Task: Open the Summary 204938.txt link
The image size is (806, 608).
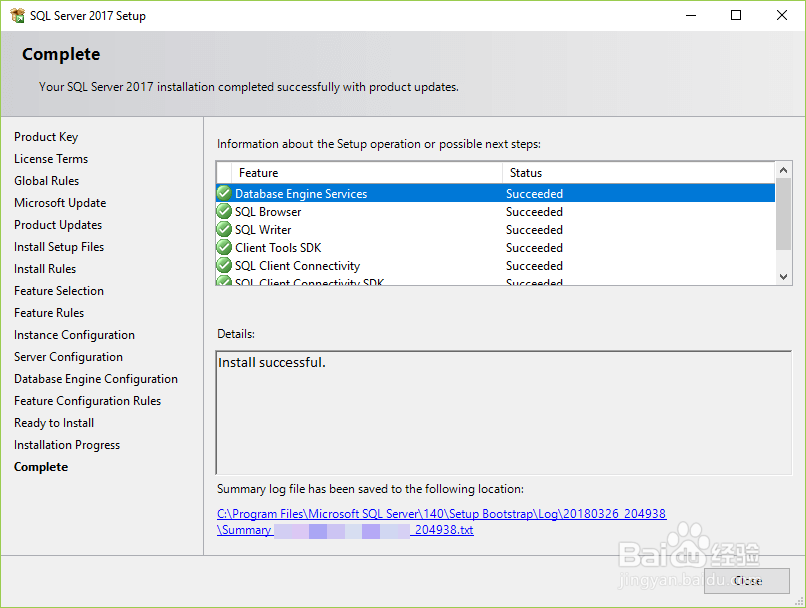Action: point(345,530)
